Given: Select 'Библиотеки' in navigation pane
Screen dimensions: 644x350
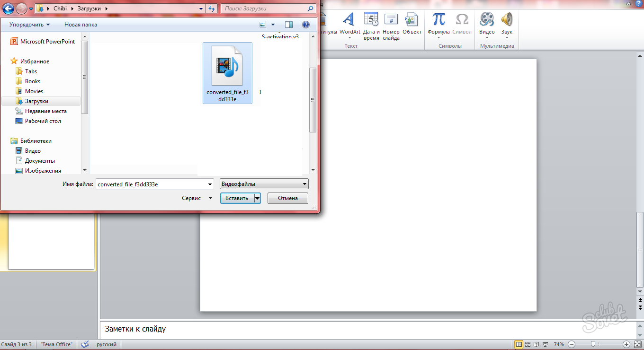Looking at the screenshot, I should [x=31, y=141].
